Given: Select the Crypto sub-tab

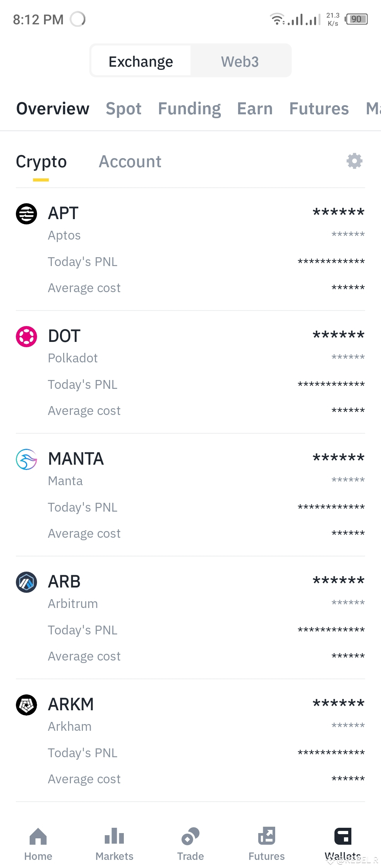Looking at the screenshot, I should click(41, 162).
